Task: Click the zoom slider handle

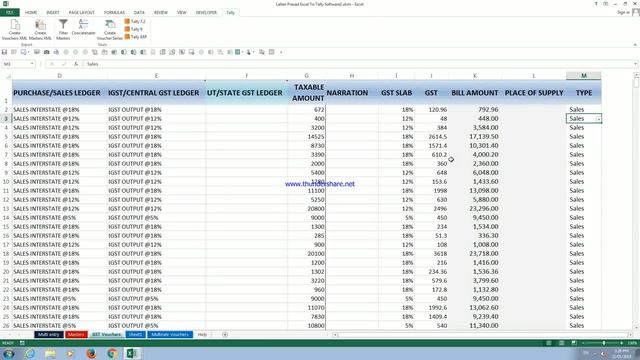Action: tap(604, 343)
